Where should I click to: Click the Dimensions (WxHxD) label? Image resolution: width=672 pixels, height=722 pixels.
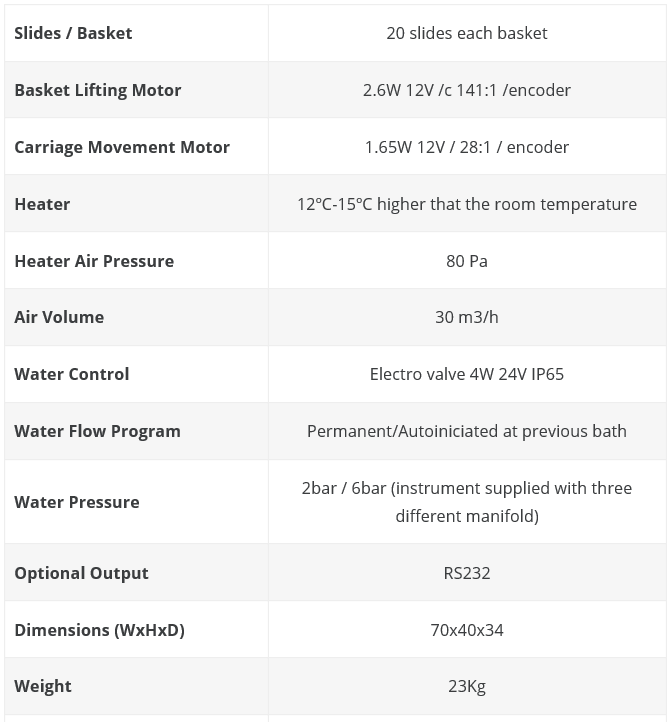[x=99, y=630]
